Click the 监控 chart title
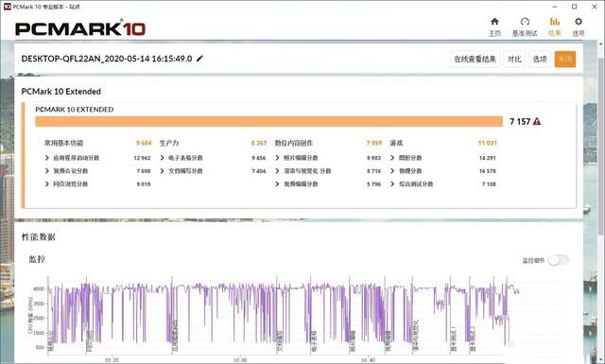 pos(37,259)
